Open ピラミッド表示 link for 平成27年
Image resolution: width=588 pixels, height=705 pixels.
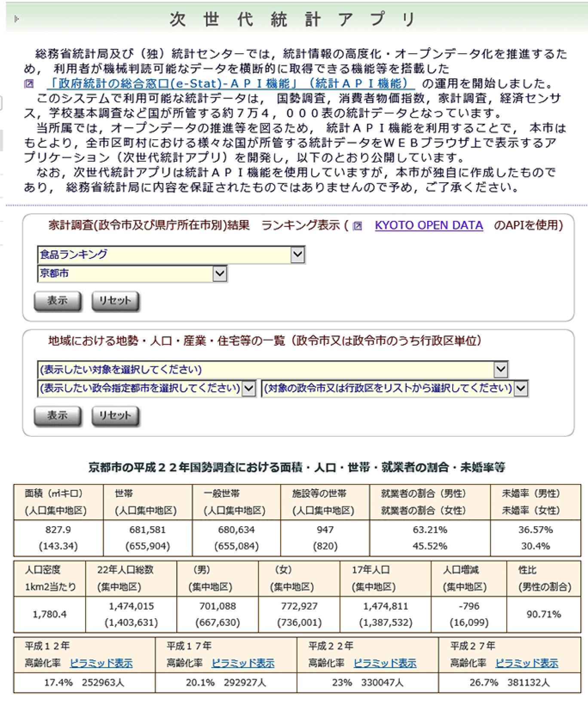527,663
